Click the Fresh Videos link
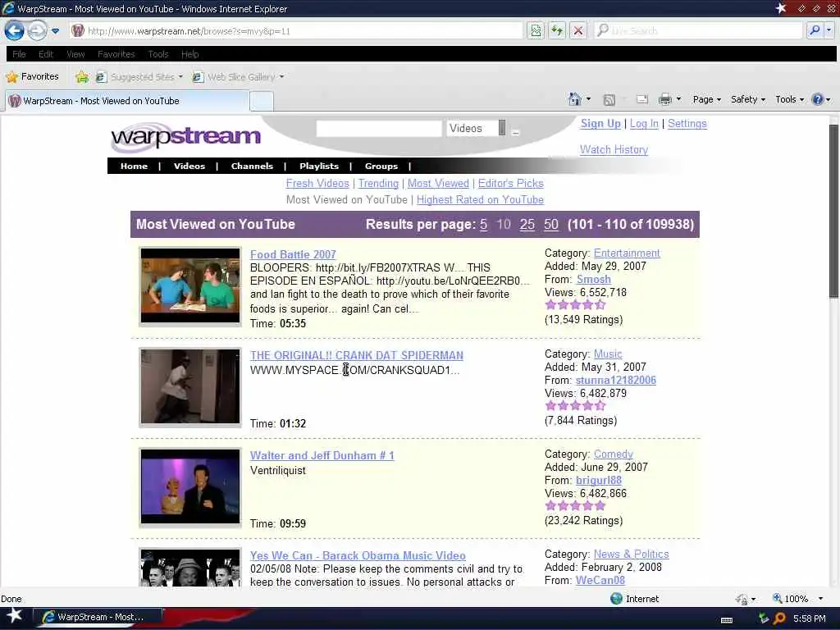Screen dimensions: 840x630 [x=317, y=183]
